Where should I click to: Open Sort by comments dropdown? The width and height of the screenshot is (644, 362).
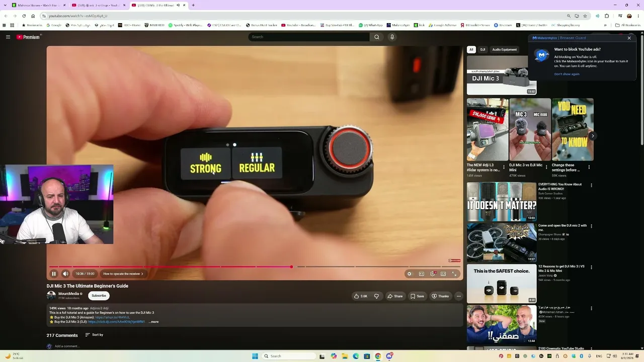(94, 335)
